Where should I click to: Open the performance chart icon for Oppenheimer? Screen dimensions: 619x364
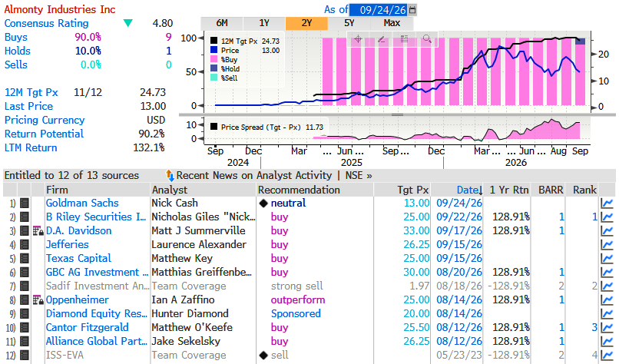(x=607, y=299)
